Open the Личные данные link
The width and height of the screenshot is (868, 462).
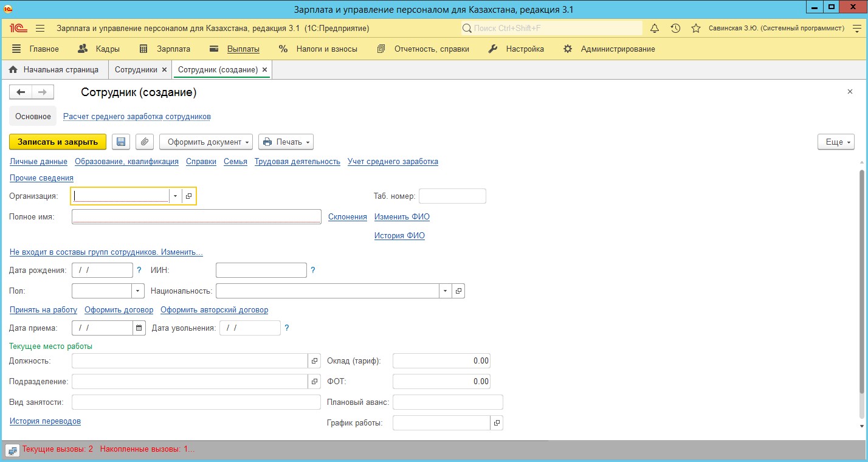point(38,161)
